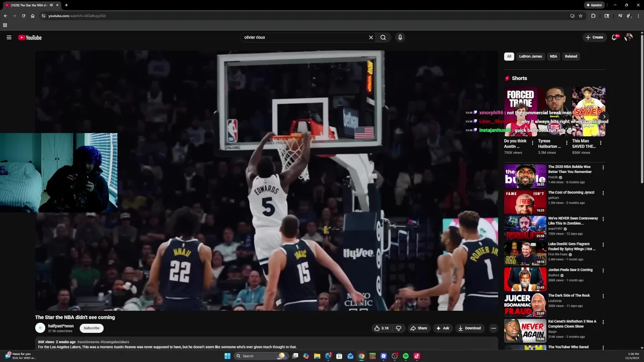Open Jordan Peele Saw It Coming thumbnail
The height and width of the screenshot is (362, 644).
coord(525,279)
